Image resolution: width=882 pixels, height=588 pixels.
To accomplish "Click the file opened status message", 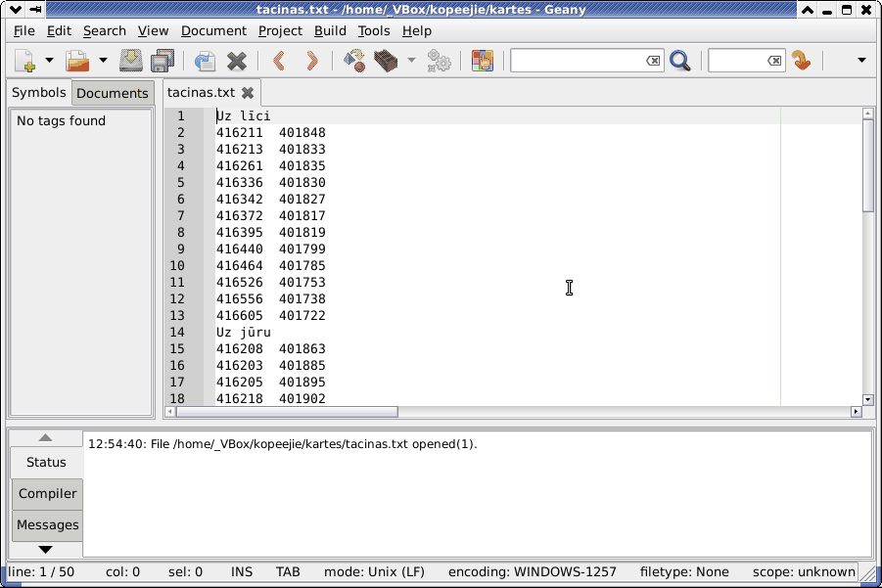I will click(x=282, y=444).
